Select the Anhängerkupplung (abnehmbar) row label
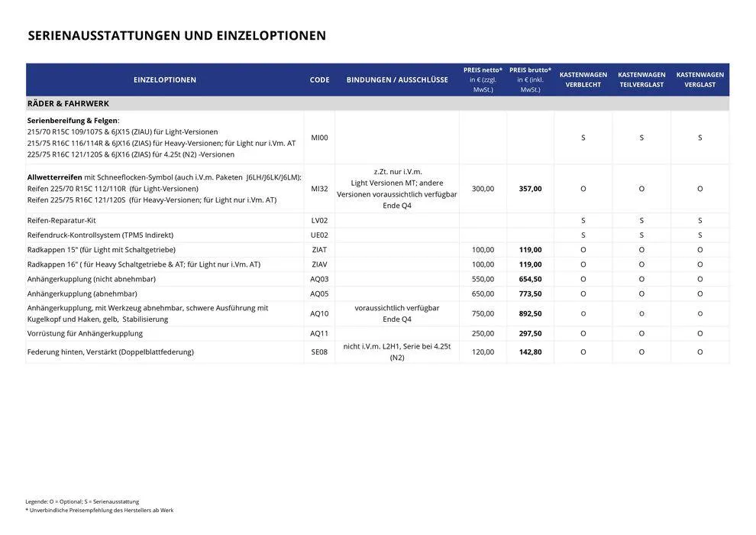Image resolution: width=756 pixels, height=535 pixels. [82, 293]
